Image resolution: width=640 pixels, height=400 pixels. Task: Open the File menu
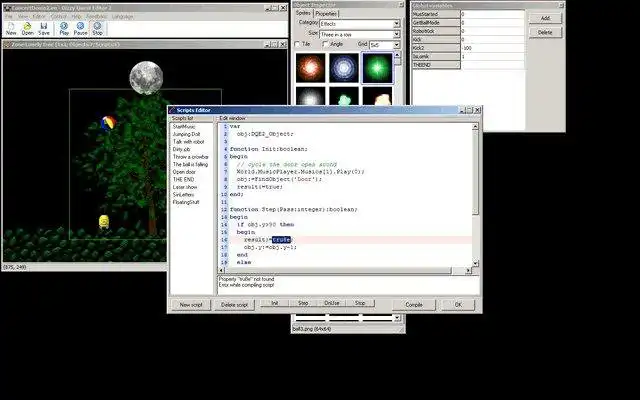pos(9,16)
